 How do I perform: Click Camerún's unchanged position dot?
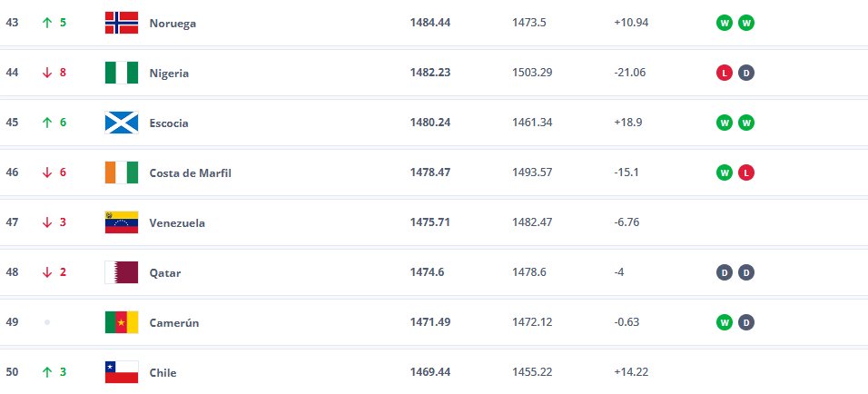[47, 322]
